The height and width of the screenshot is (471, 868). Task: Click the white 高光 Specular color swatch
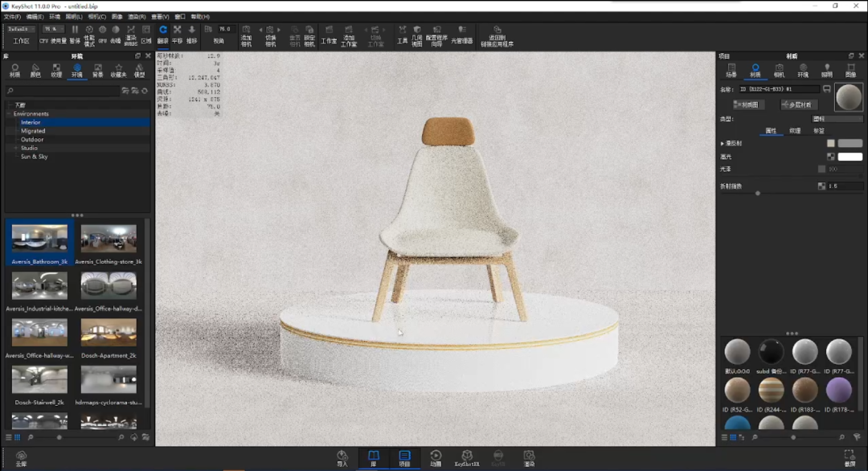point(850,157)
